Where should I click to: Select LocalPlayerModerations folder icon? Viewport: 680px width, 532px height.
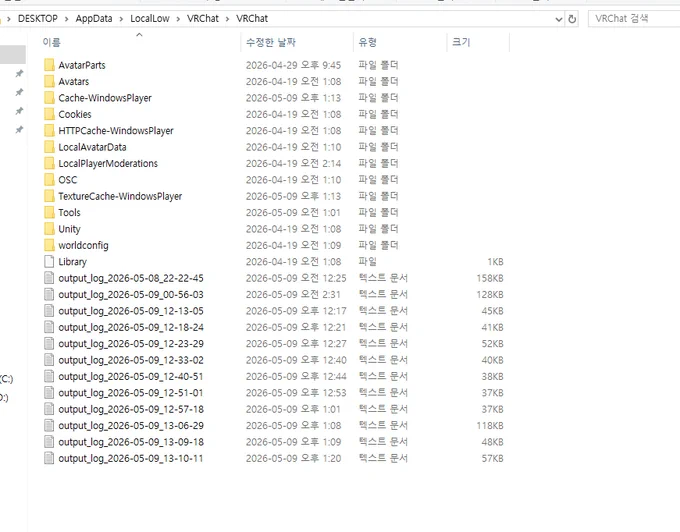tap(49, 163)
